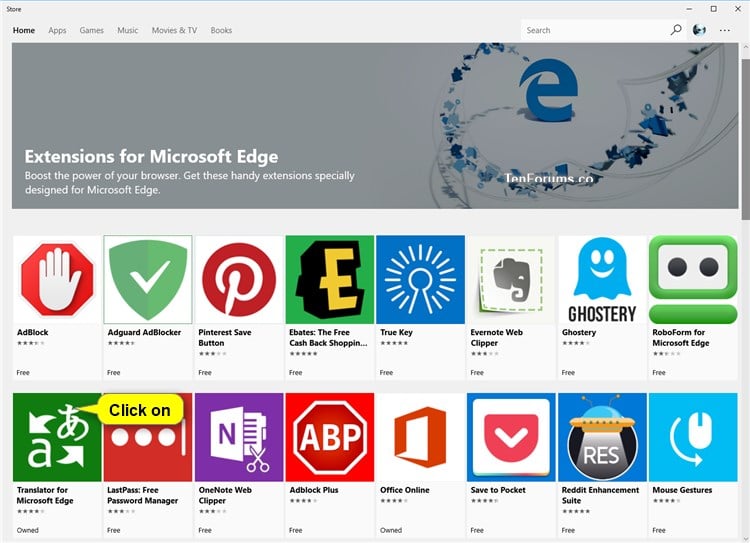Open the RoboForm green robot icon

coord(693,279)
